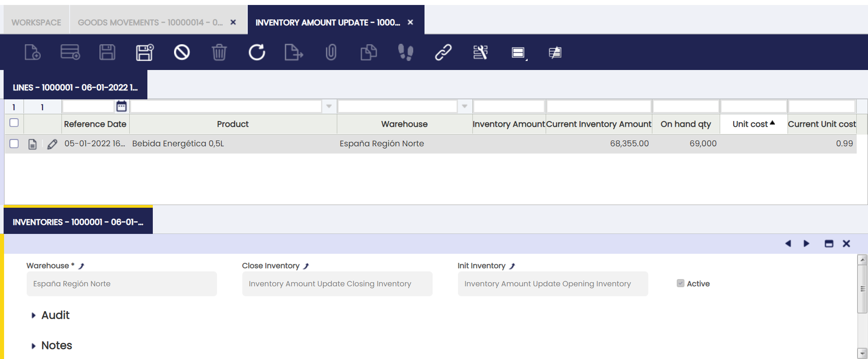Image resolution: width=868 pixels, height=359 pixels.
Task: Open attachments paperclip icon
Action: [331, 52]
